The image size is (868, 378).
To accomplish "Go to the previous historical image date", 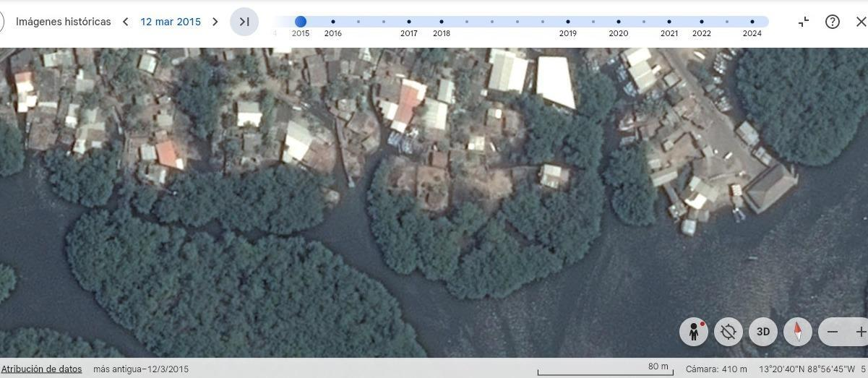I will click(125, 22).
